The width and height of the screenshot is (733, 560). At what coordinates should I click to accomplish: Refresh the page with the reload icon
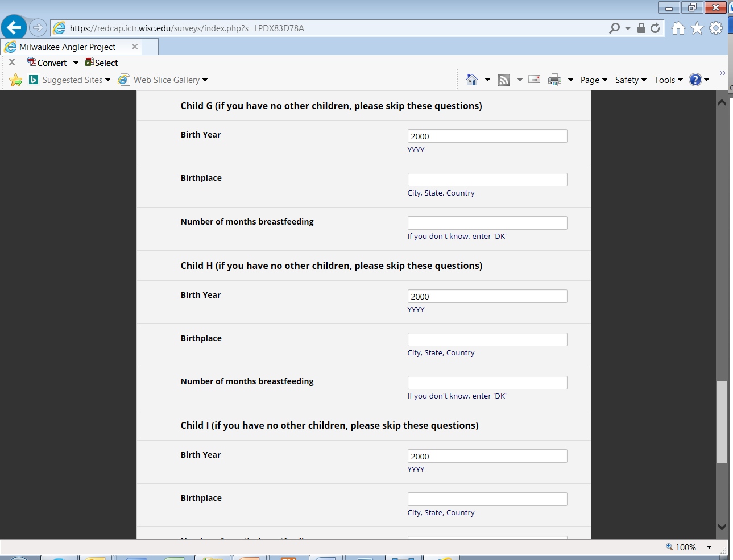click(x=655, y=28)
